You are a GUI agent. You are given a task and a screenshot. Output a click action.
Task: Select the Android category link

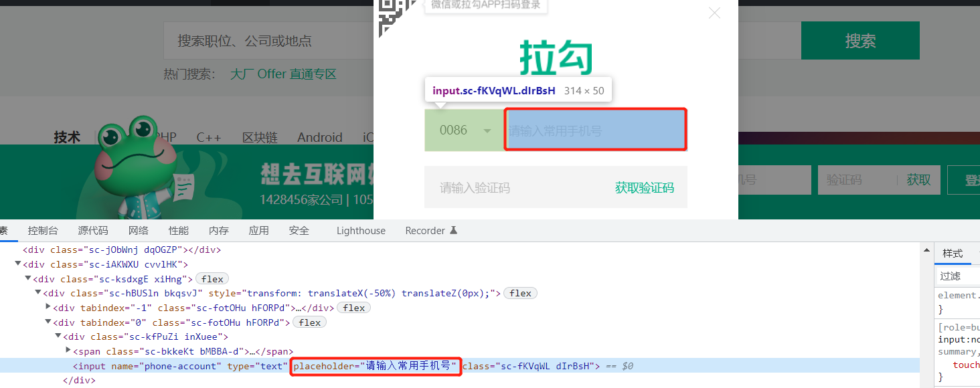(320, 137)
